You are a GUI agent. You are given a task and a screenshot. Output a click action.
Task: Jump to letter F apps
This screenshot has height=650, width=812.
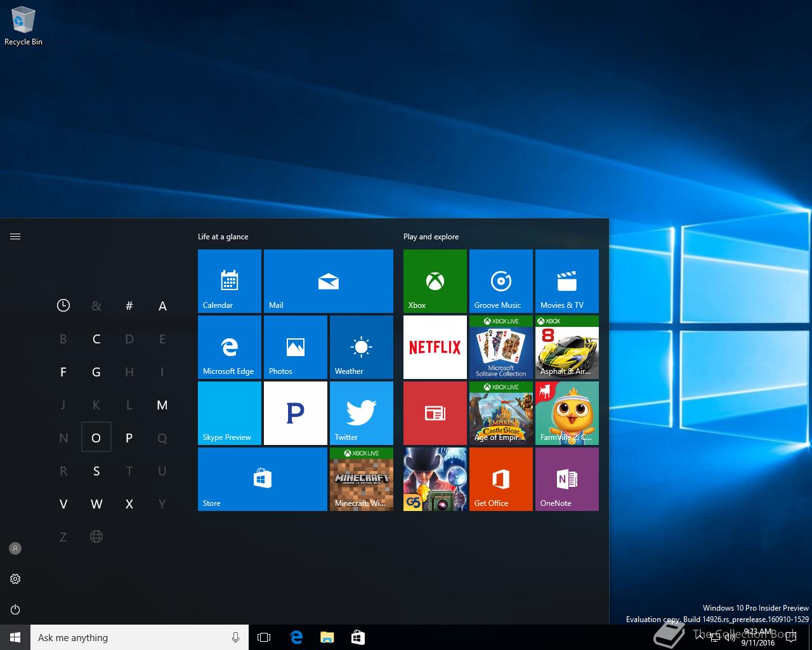click(x=63, y=372)
